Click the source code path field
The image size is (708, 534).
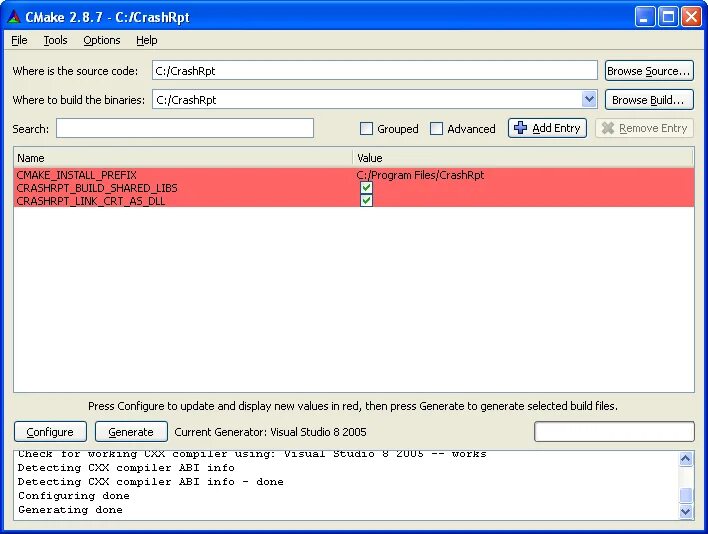375,71
